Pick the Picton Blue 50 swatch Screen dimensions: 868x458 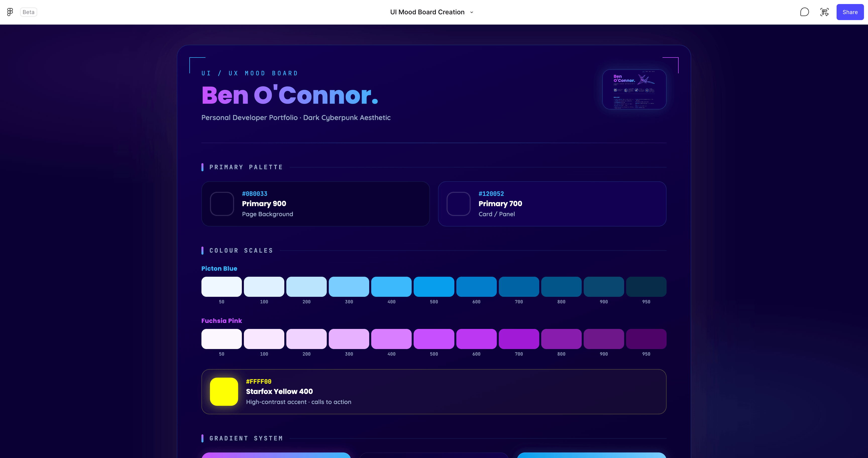[221, 287]
